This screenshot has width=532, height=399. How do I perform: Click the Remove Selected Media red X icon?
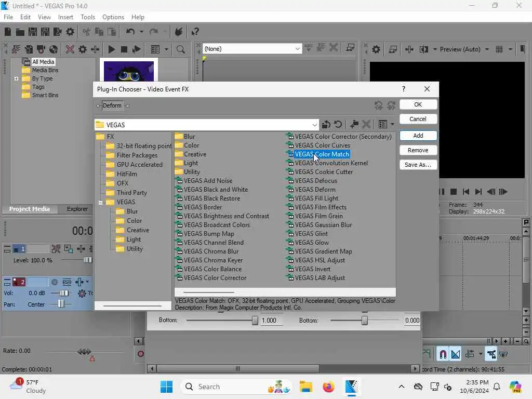click(70, 49)
